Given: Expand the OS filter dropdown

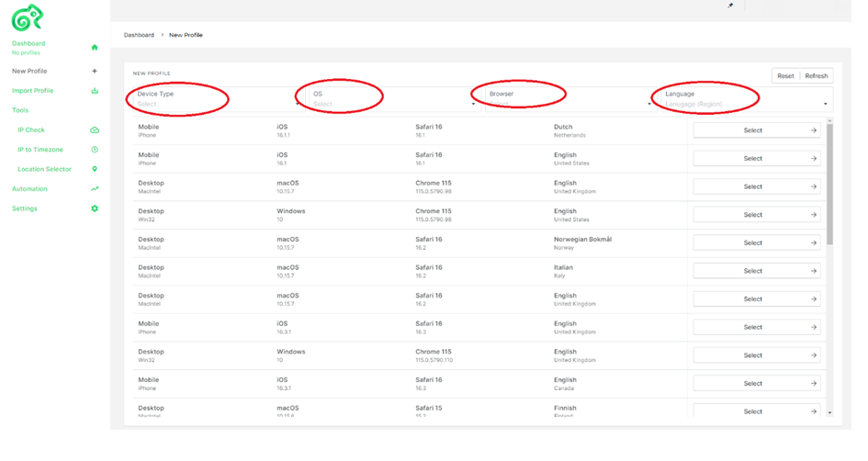Looking at the screenshot, I should click(x=394, y=99).
